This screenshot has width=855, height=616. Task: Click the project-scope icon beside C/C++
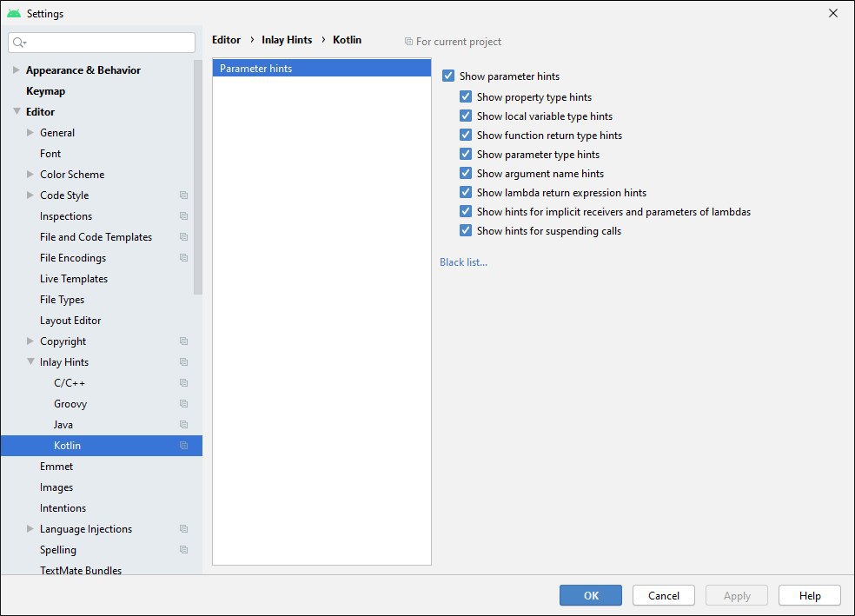(183, 382)
